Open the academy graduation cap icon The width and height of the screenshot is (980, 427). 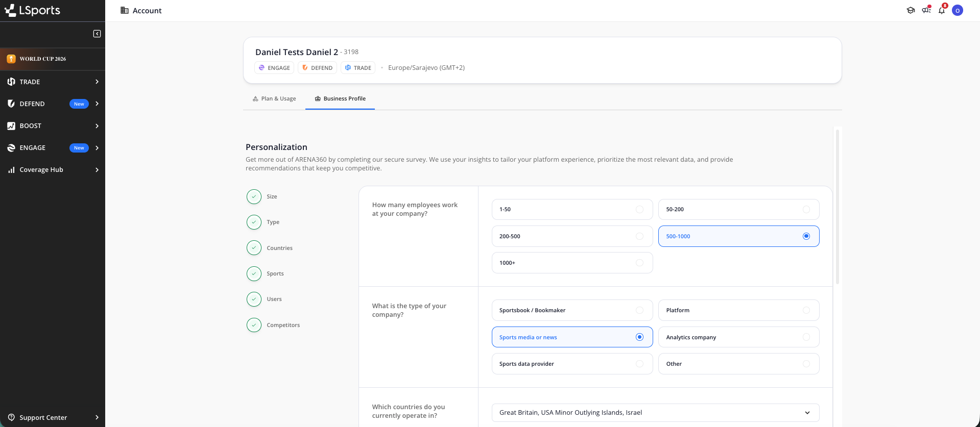[911, 10]
